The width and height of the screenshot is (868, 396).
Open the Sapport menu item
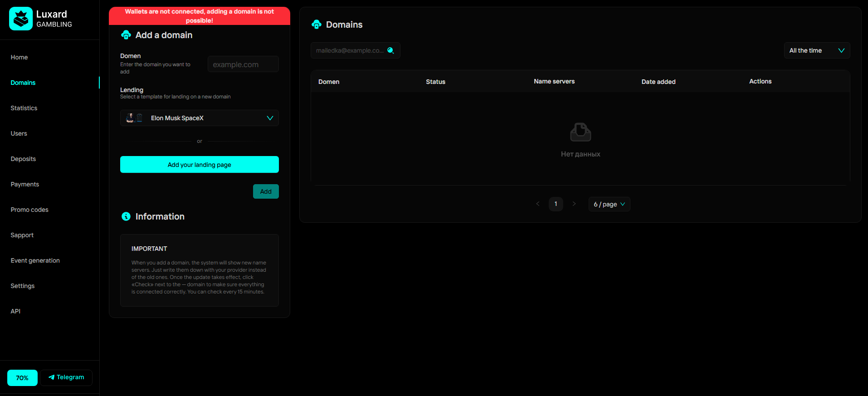pos(22,235)
